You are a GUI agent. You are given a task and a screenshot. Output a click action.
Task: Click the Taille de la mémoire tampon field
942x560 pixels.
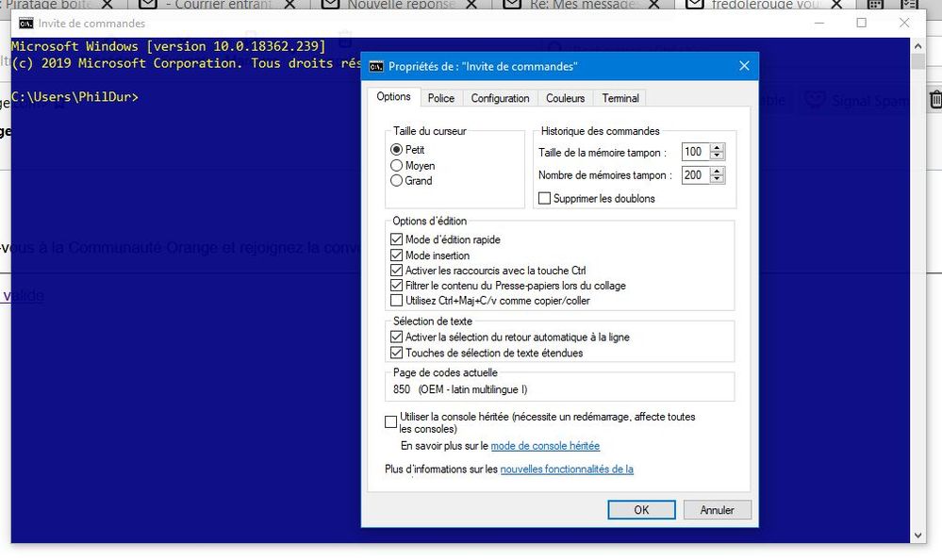point(695,152)
